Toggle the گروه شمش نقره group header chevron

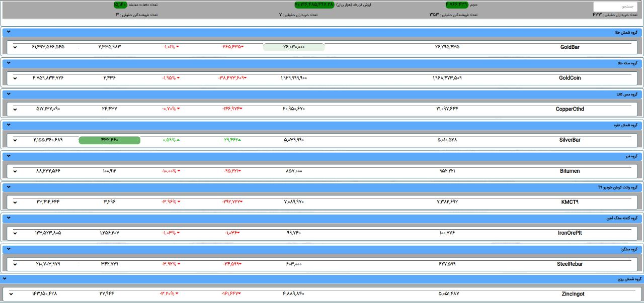(x=9, y=125)
